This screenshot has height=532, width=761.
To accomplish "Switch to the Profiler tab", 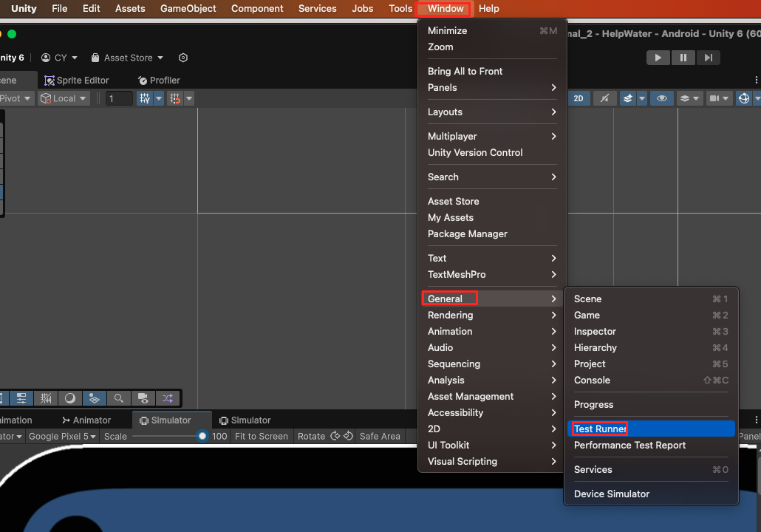I will pos(159,81).
